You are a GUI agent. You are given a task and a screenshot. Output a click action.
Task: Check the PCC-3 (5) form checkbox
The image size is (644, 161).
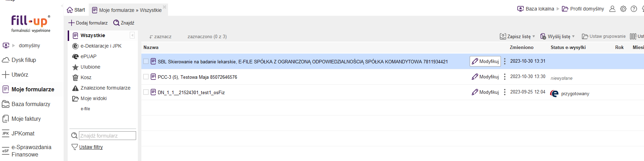pos(146,77)
